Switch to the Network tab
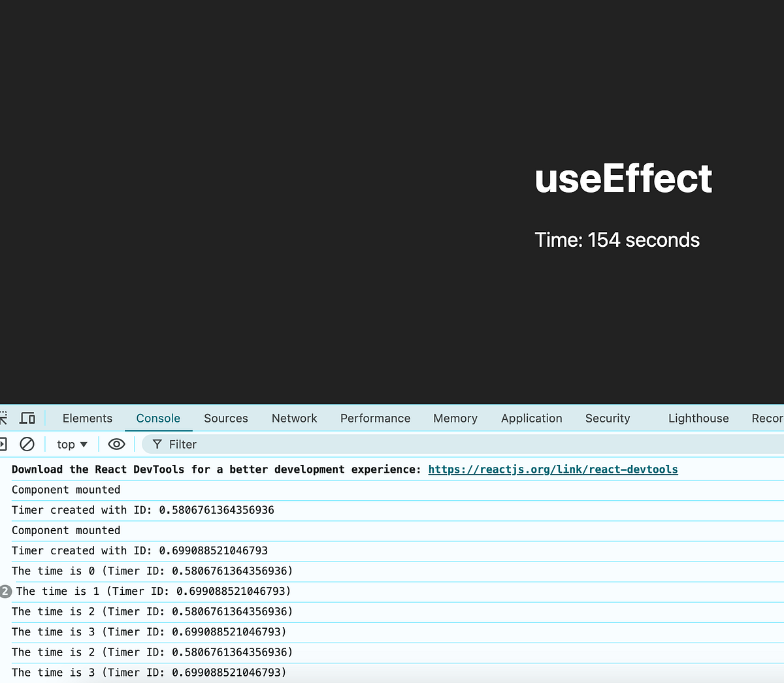Viewport: 784px width, 683px height. coord(294,418)
